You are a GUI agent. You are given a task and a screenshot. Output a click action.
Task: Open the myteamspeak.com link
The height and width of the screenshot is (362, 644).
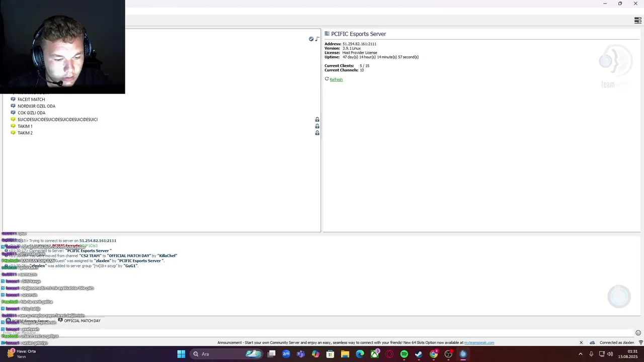point(479,343)
